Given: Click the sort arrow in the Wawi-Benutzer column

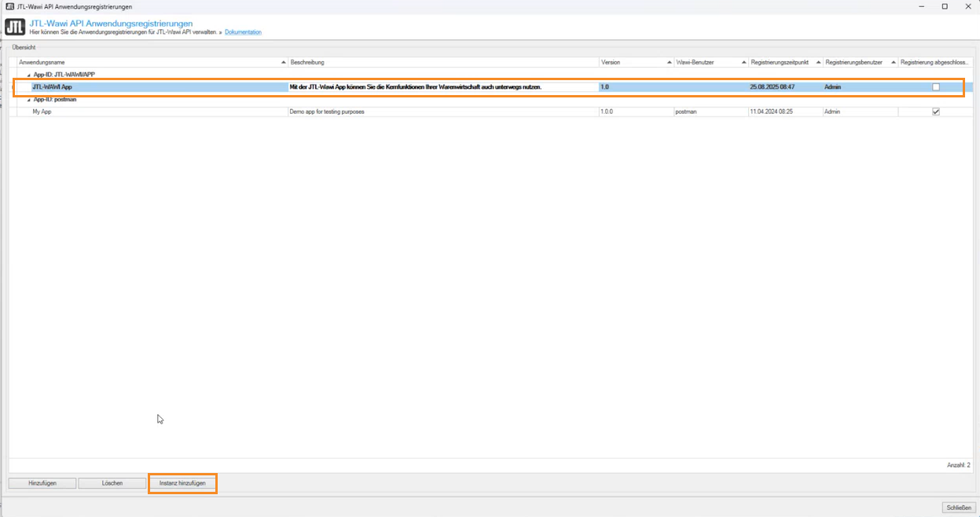Looking at the screenshot, I should tap(743, 62).
